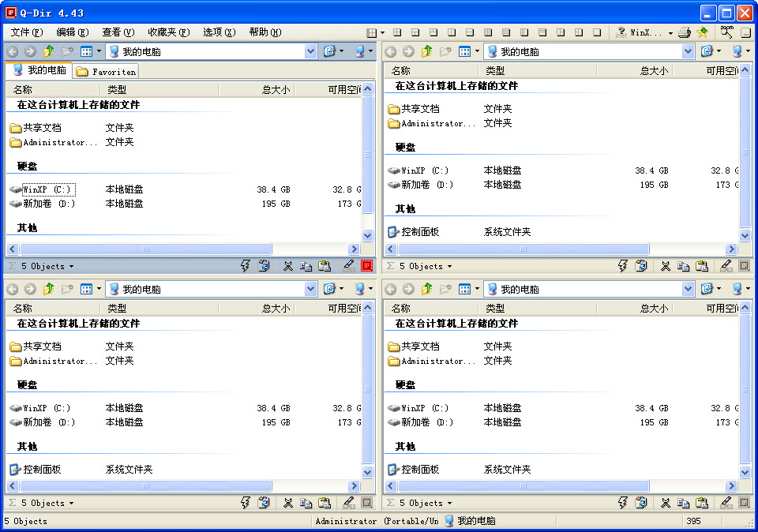Image resolution: width=758 pixels, height=532 pixels.
Task: Switch to the Favoriten tab
Action: (106, 72)
